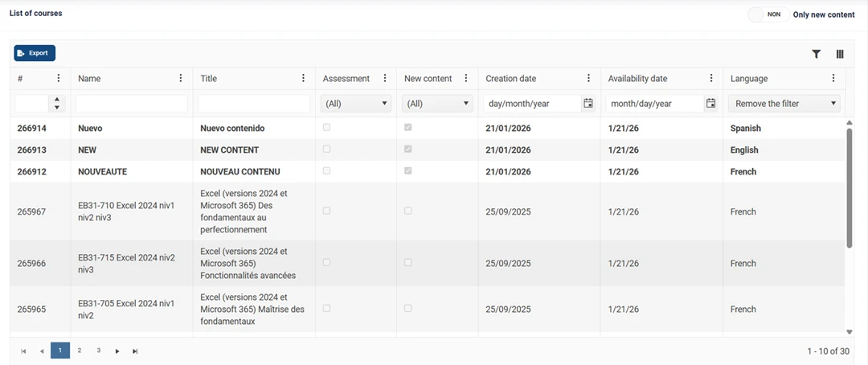The height and width of the screenshot is (365, 868).
Task: Open the column chooser icon
Action: pyautogui.click(x=840, y=54)
